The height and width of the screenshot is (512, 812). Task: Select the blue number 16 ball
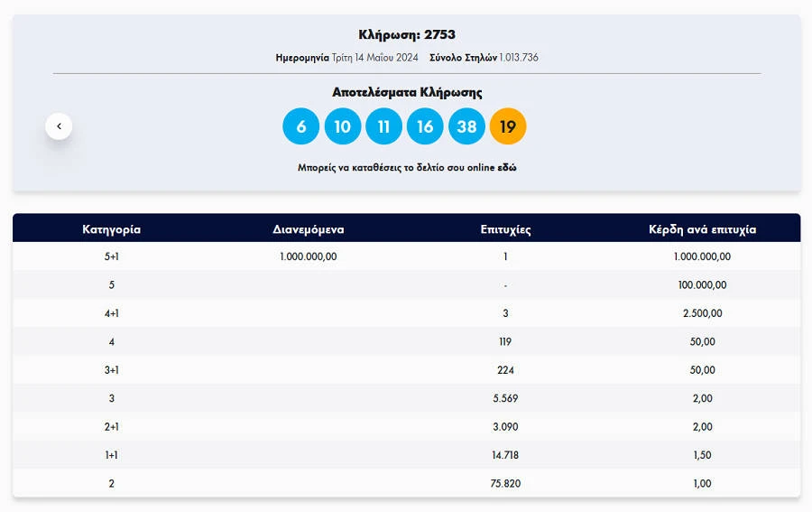tap(425, 126)
